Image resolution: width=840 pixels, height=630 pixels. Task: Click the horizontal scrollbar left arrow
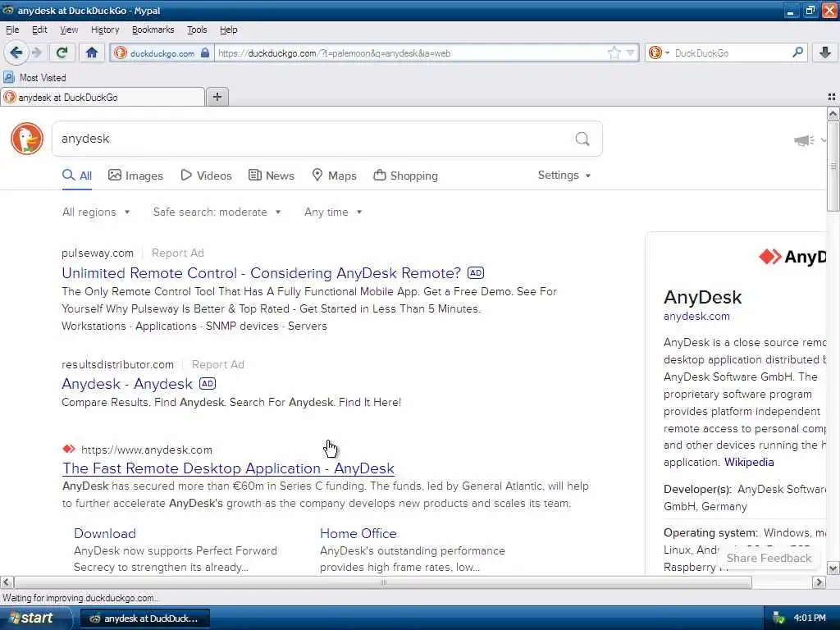click(x=7, y=582)
